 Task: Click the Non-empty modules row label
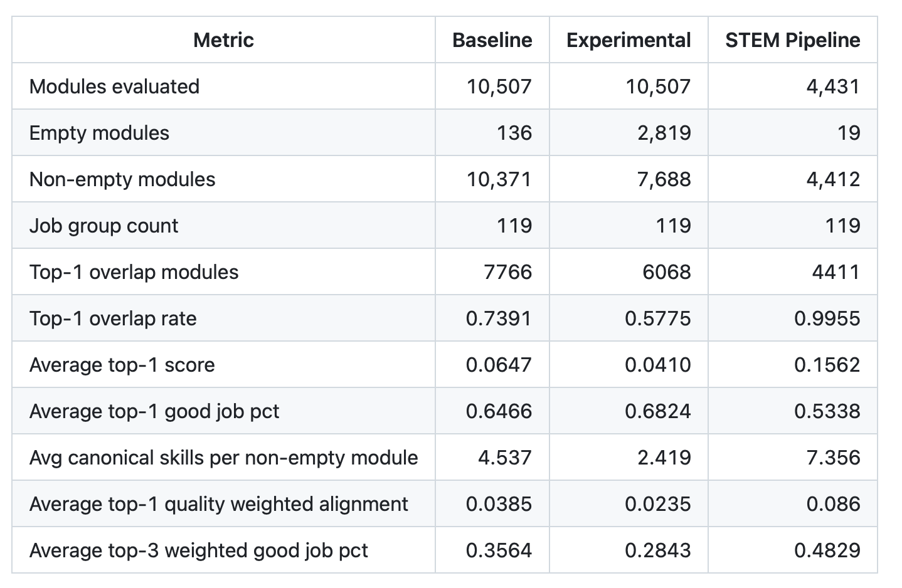[122, 179]
